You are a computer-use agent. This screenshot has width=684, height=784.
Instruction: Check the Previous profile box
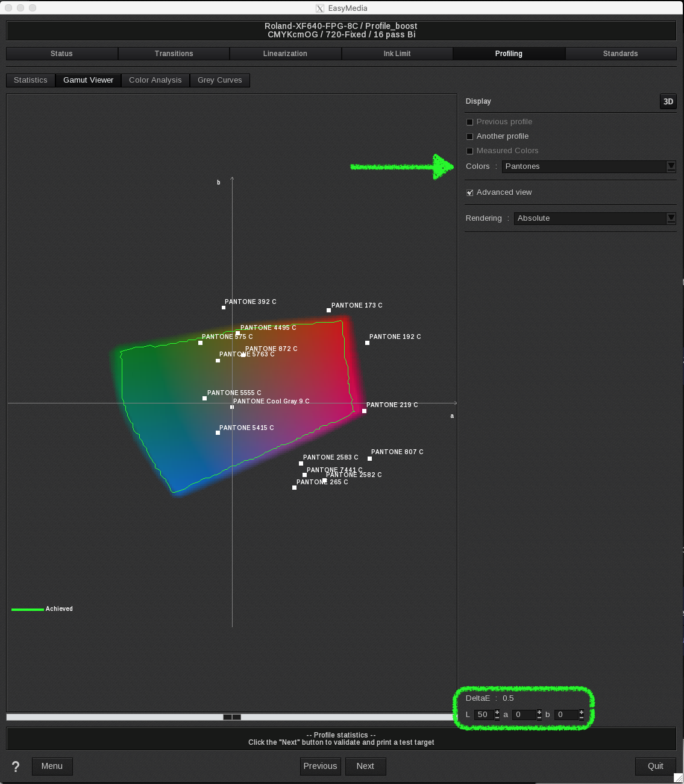469,122
